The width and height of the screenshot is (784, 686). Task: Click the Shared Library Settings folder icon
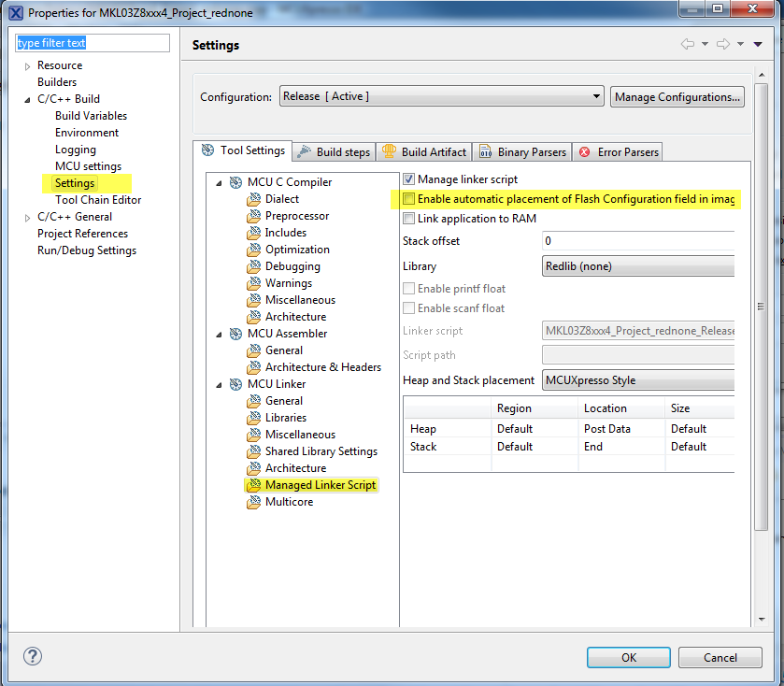(254, 451)
